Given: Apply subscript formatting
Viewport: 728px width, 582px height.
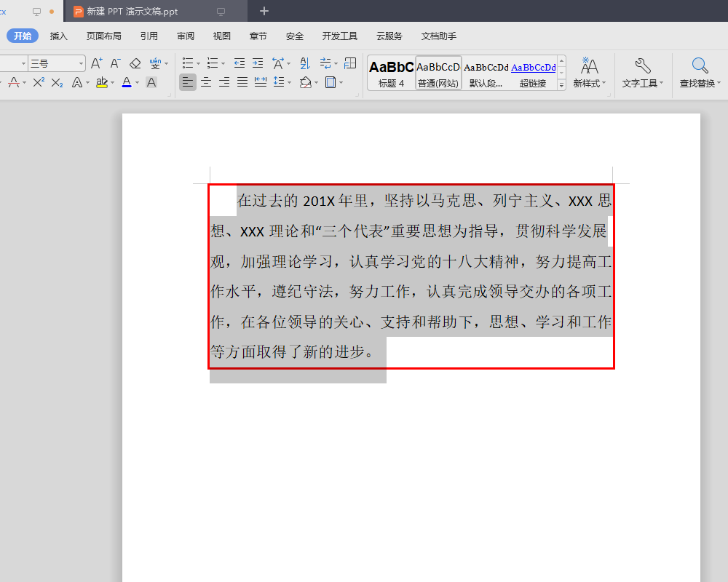Looking at the screenshot, I should click(57, 83).
